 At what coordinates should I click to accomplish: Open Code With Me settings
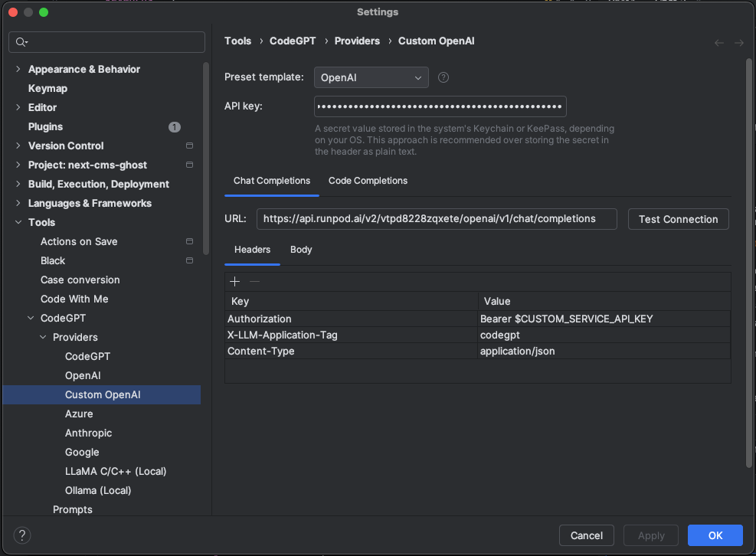[x=74, y=299]
